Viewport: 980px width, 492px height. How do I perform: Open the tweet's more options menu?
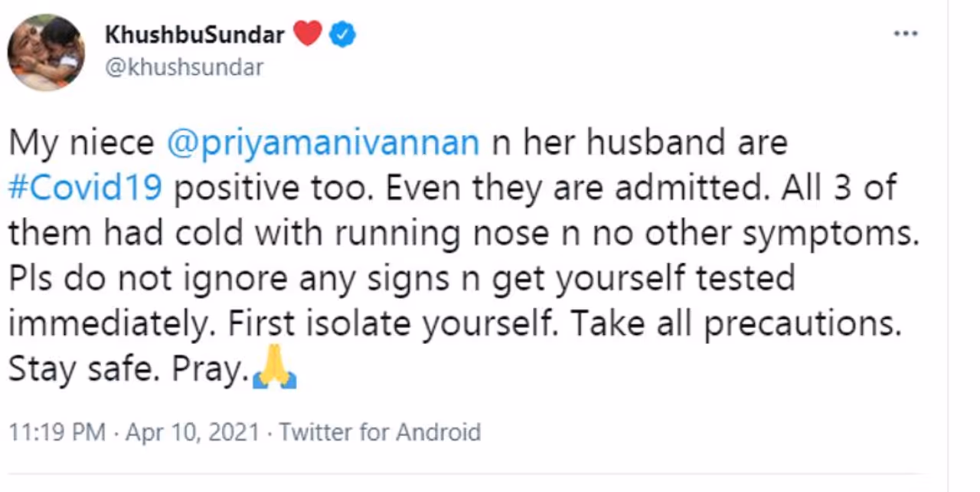tap(906, 34)
